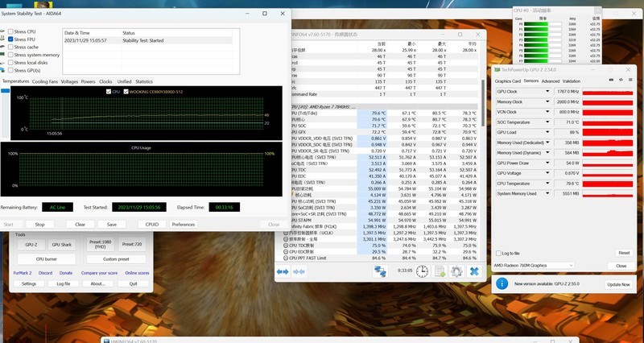The width and height of the screenshot is (644, 343).
Task: Tick the GPU-Z Log to file checkbox
Action: [496, 254]
